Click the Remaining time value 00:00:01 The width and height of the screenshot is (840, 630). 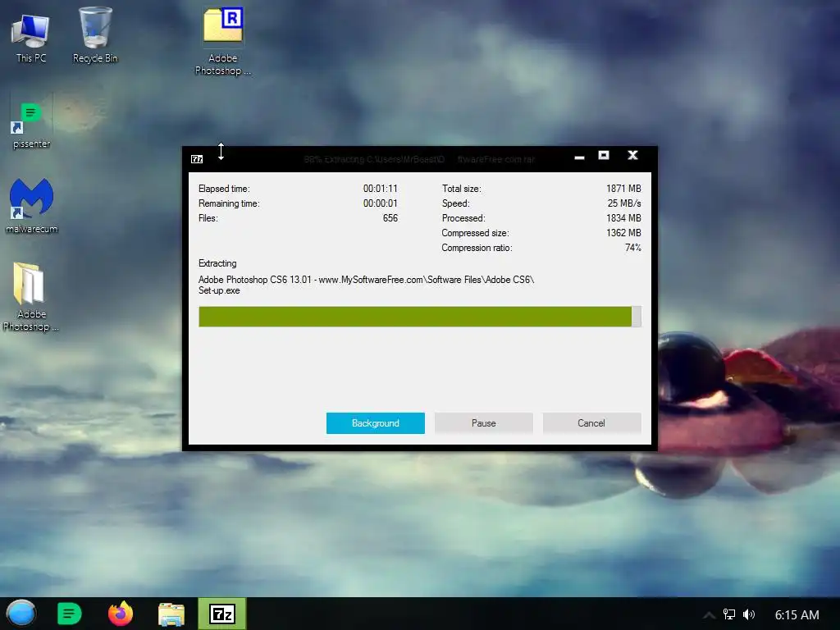click(x=381, y=203)
